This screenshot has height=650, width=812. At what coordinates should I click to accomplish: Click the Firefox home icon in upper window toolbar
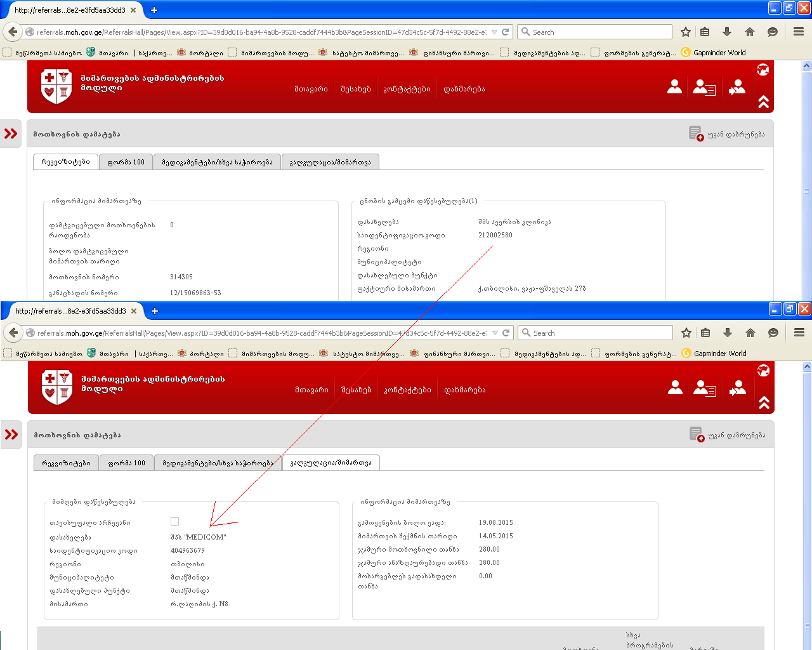(x=750, y=32)
